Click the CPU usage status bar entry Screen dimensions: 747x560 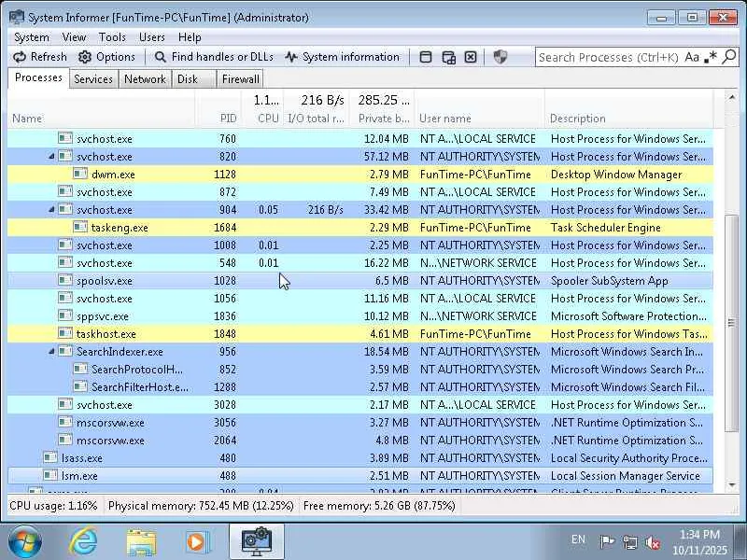point(53,506)
